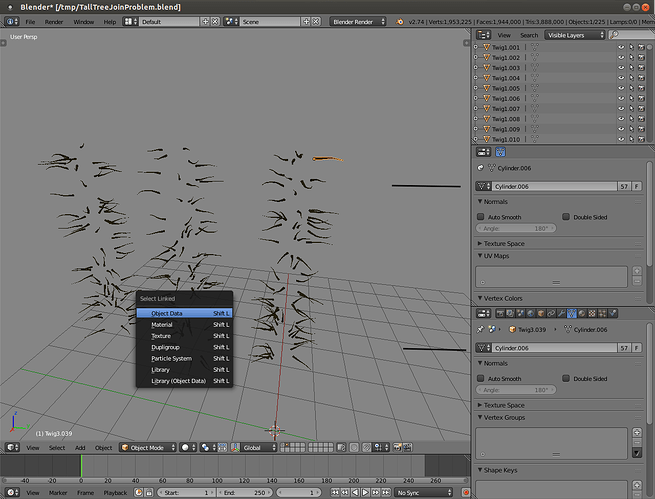Open the Object Mode dropdown
The image size is (655, 499).
click(x=148, y=447)
